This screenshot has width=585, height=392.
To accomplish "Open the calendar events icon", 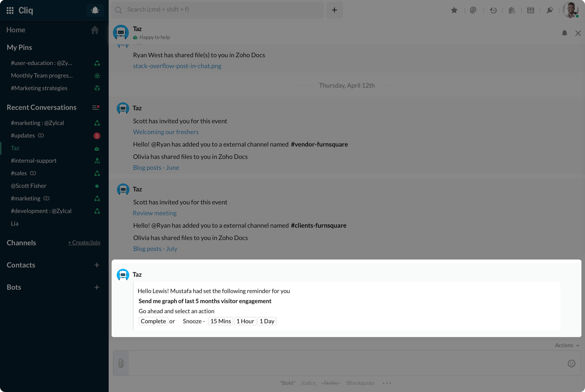I will tap(530, 10).
